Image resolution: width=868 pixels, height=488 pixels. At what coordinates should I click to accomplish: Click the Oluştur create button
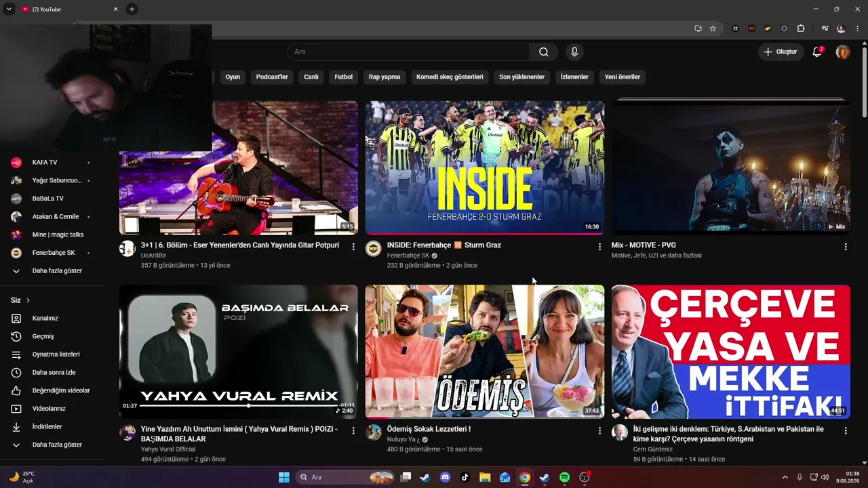[781, 52]
